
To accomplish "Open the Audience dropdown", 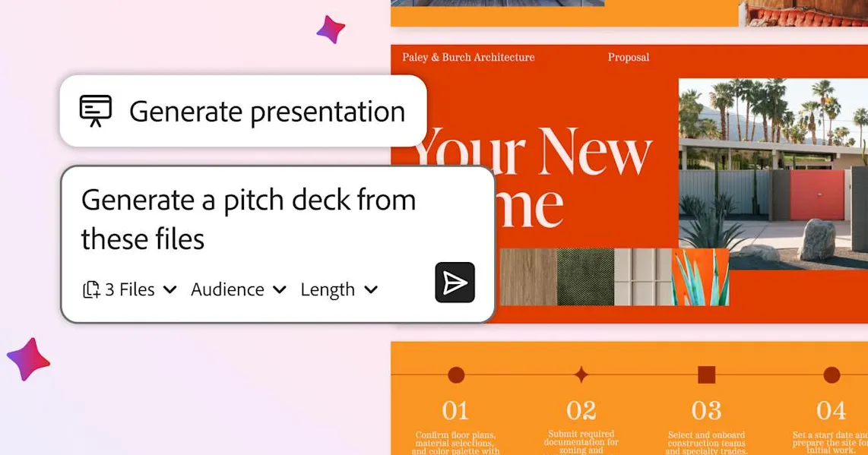I will [x=239, y=289].
